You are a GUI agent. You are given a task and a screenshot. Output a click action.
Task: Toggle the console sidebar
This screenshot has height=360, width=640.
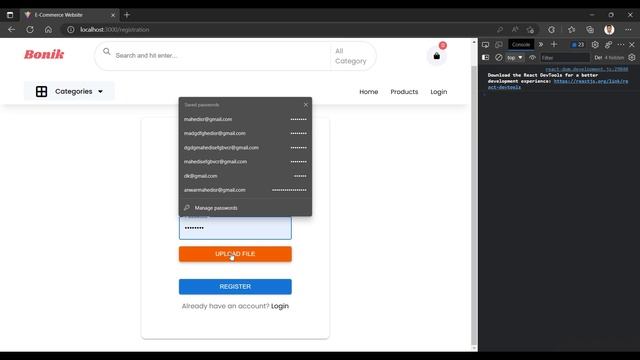[485, 58]
